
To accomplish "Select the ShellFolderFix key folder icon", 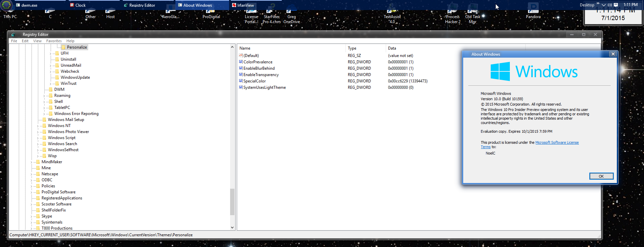I will pyautogui.click(x=38, y=210).
